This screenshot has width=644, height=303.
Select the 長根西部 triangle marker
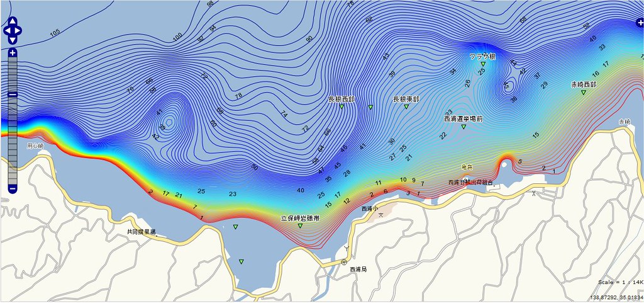pyautogui.click(x=341, y=106)
